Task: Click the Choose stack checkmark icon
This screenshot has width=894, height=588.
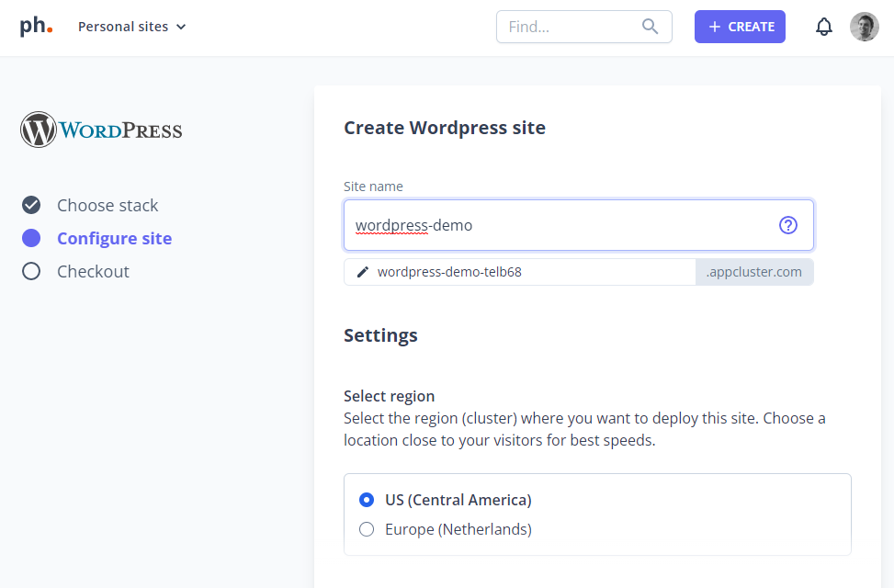Action: tap(31, 205)
